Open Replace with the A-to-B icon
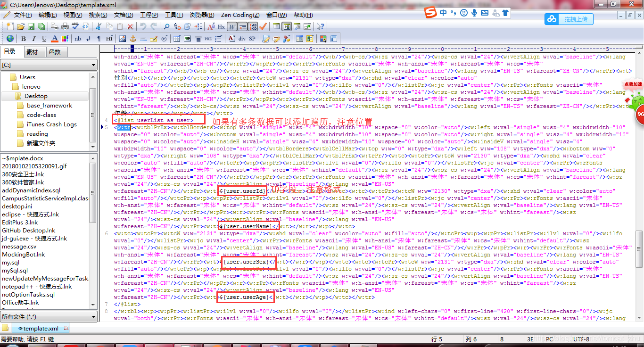The width and height of the screenshot is (644, 347). (177, 26)
